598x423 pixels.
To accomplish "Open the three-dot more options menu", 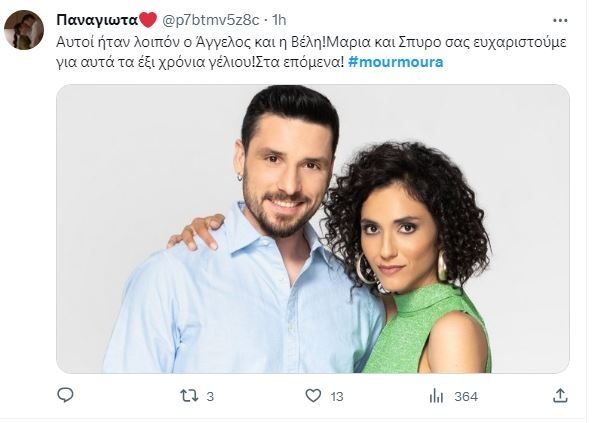I will point(560,20).
